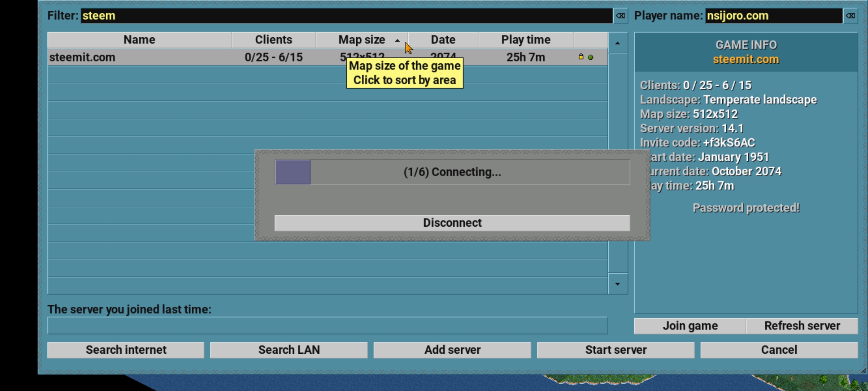868x391 pixels.
Task: Click the last joined server box
Action: click(328, 325)
